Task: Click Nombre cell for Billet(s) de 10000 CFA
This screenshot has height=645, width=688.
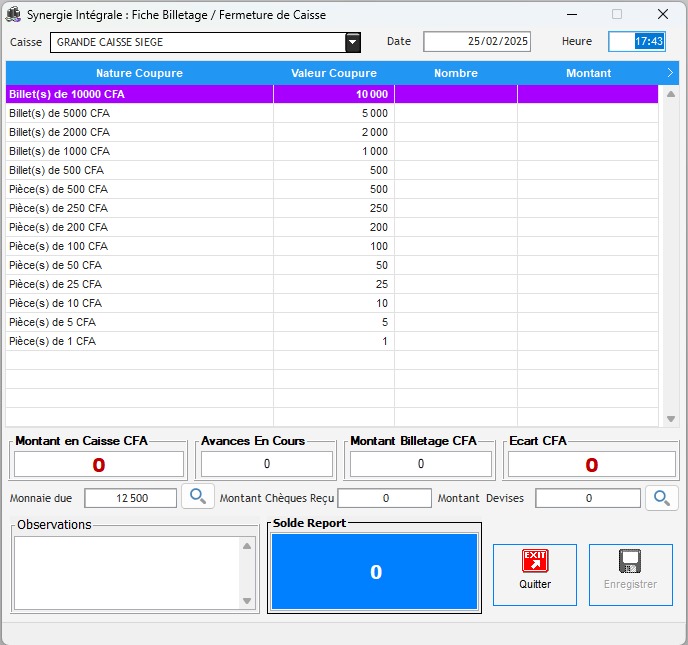Action: point(455,94)
